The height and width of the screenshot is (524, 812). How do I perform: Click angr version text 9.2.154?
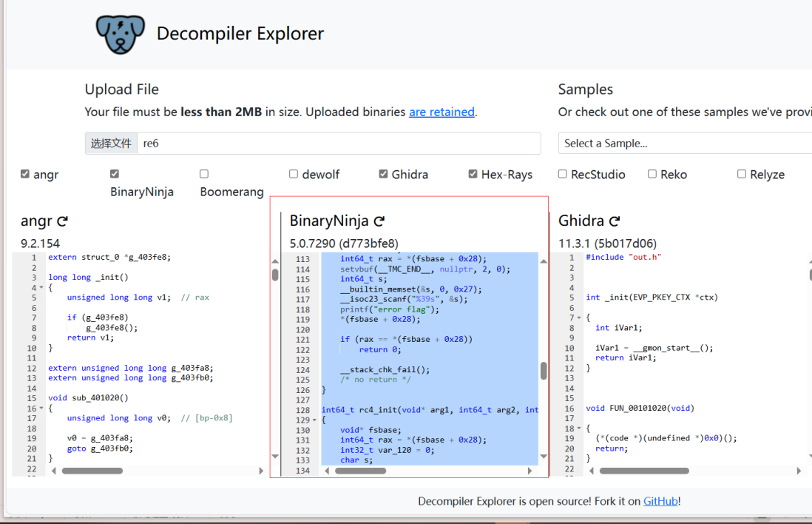(41, 243)
